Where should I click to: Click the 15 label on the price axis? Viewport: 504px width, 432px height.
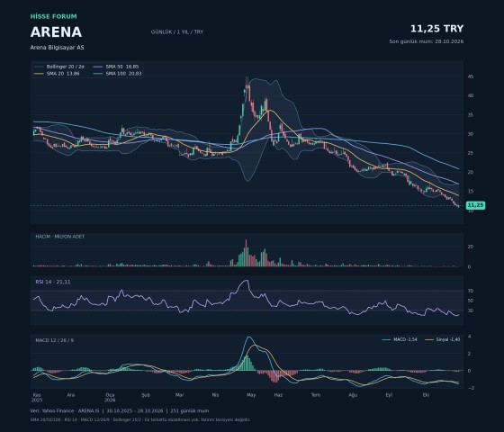(471, 191)
